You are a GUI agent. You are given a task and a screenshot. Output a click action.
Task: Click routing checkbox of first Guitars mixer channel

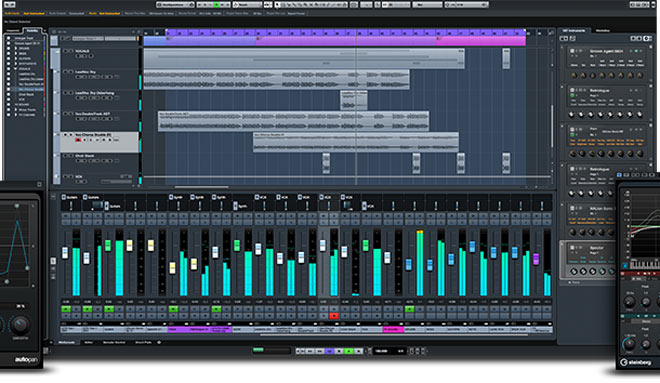coord(64,197)
